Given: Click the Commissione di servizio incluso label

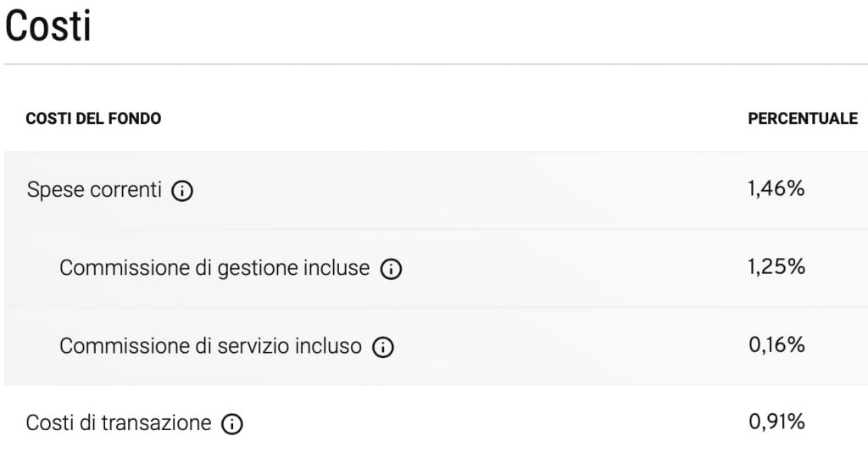Looking at the screenshot, I should (210, 346).
